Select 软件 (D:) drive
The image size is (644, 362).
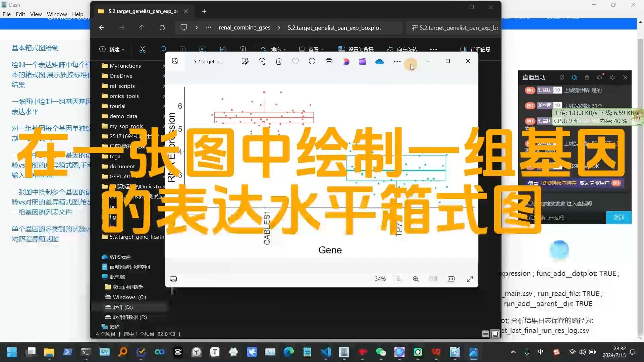pyautogui.click(x=123, y=307)
